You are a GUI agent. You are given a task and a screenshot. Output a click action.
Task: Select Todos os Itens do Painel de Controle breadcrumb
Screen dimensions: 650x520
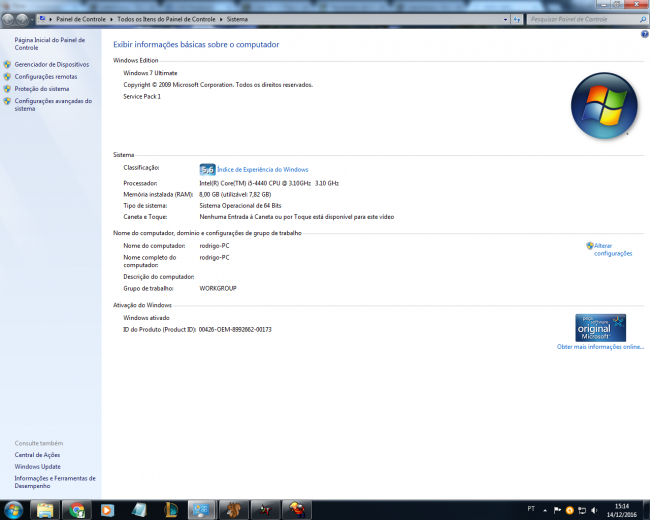pos(166,19)
